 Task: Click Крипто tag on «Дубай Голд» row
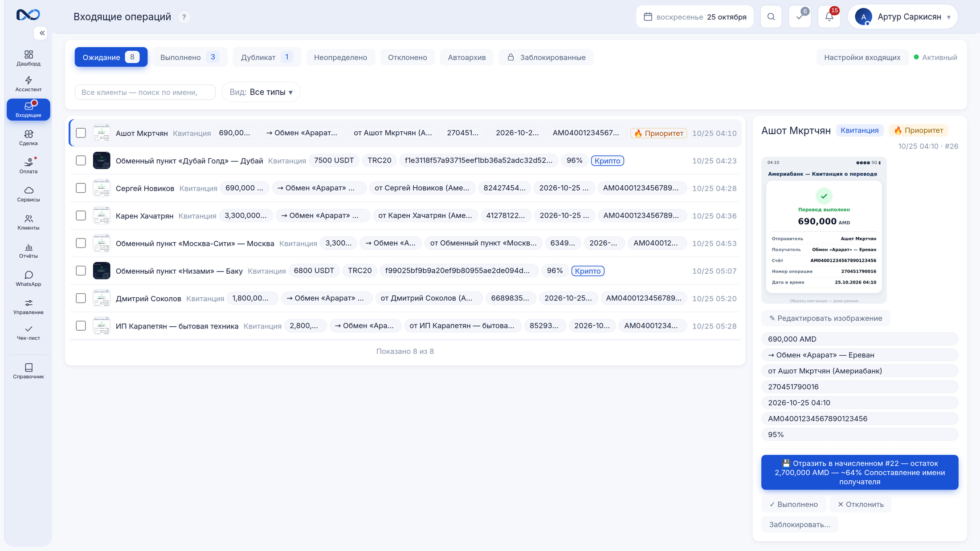click(x=607, y=161)
